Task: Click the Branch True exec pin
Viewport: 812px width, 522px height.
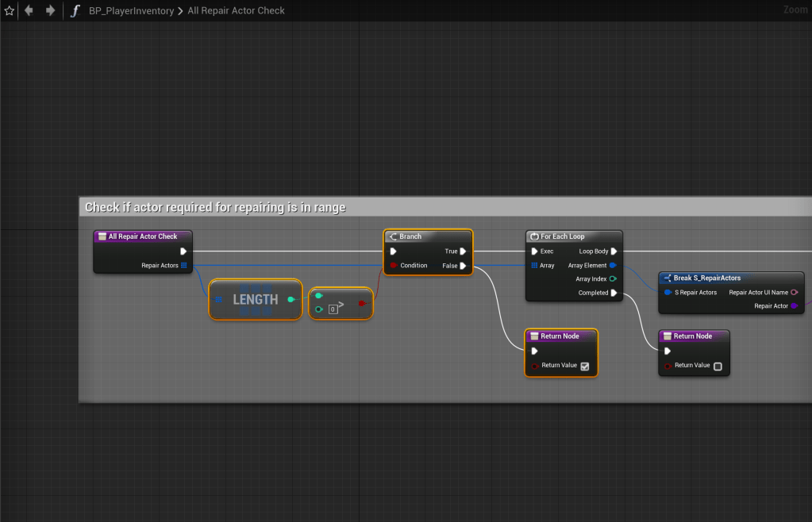Action: tap(463, 251)
